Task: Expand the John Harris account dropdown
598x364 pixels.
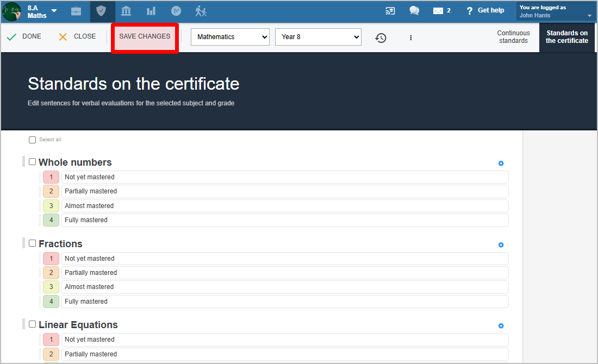Action: tap(555, 11)
